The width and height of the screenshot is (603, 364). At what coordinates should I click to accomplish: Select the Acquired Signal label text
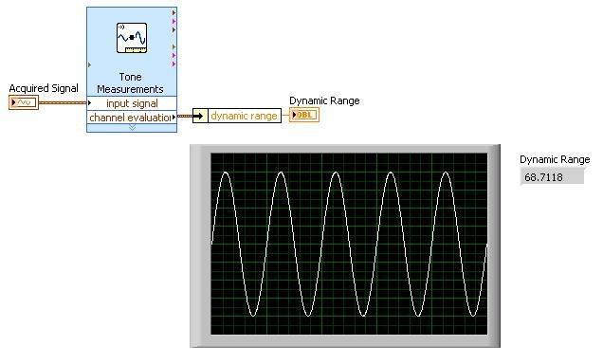[44, 88]
